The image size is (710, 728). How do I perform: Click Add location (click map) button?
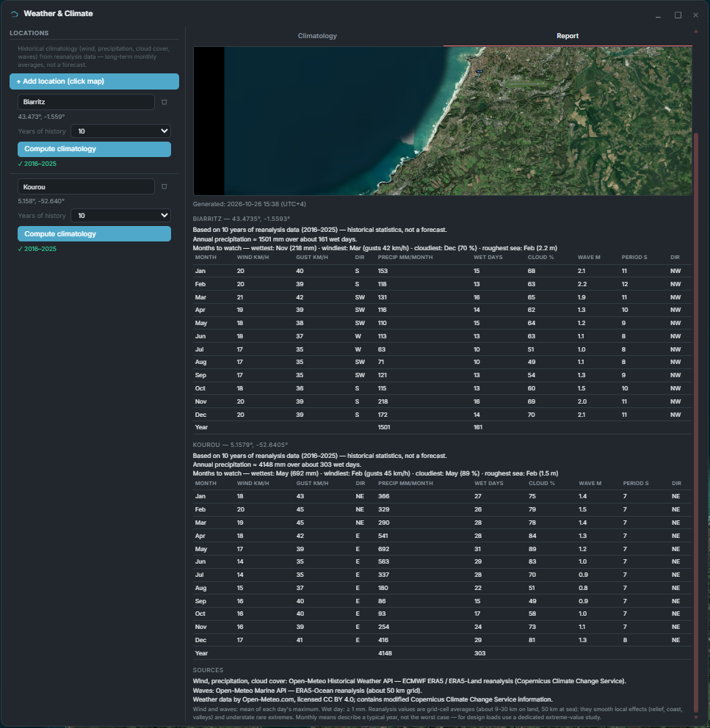pyautogui.click(x=94, y=81)
